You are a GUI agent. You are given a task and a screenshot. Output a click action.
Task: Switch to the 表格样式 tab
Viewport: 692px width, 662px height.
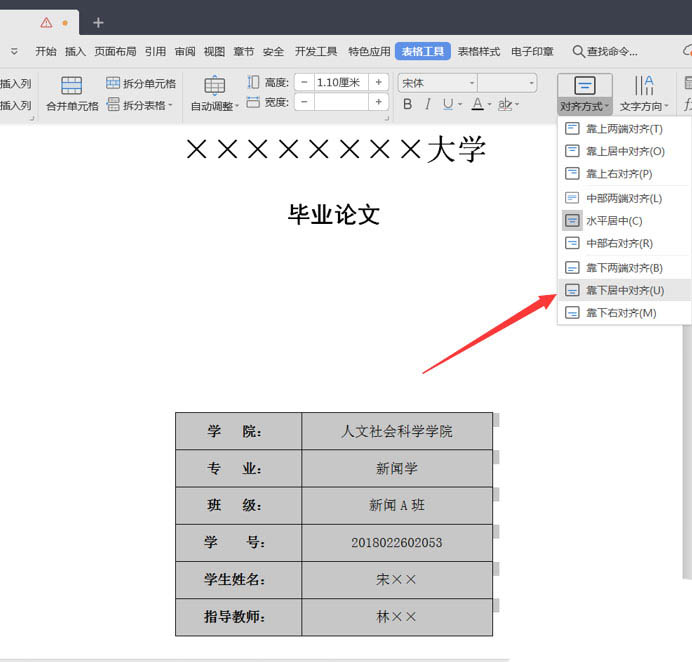[479, 51]
